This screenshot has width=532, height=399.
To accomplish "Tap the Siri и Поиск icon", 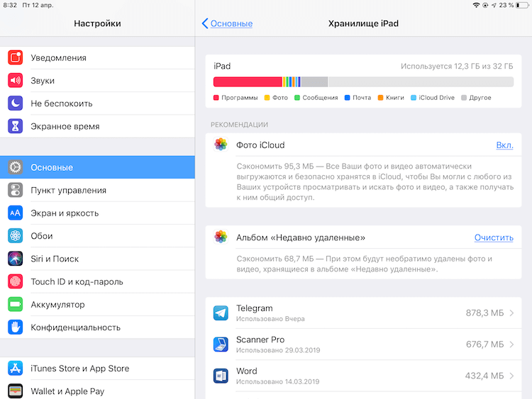I will pyautogui.click(x=16, y=259).
